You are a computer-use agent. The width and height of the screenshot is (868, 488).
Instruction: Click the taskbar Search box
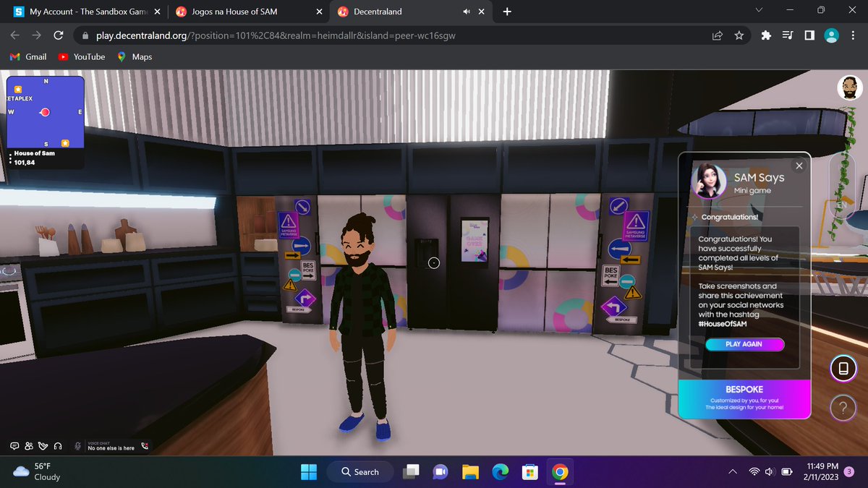[359, 471]
